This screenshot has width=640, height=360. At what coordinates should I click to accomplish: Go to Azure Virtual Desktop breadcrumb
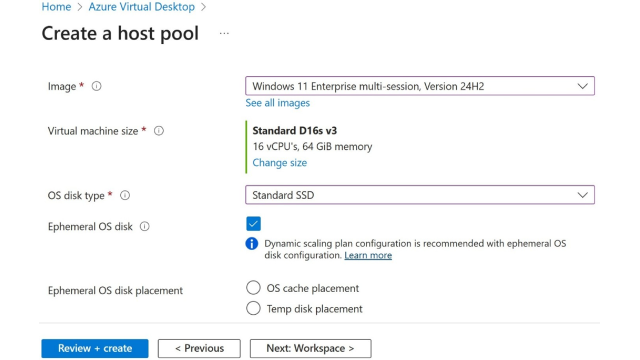click(142, 7)
